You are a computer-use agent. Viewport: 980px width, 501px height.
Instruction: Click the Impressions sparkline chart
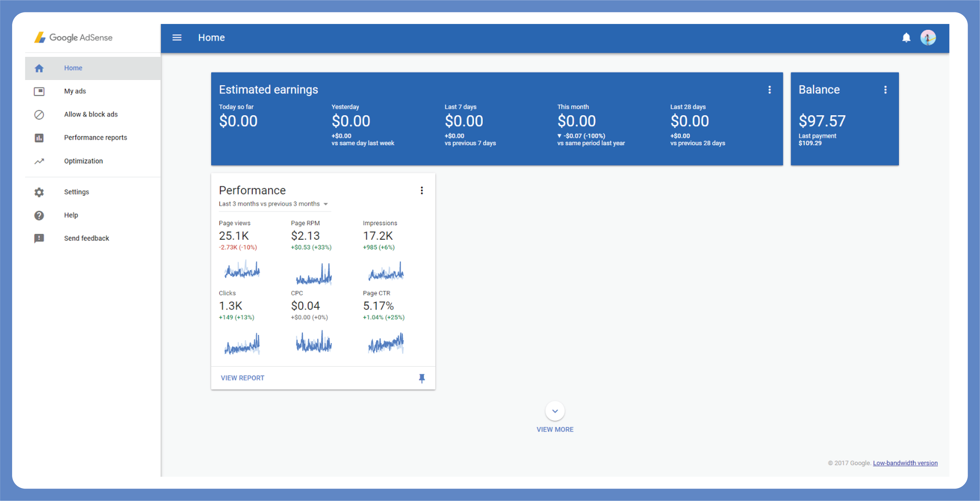pos(386,271)
